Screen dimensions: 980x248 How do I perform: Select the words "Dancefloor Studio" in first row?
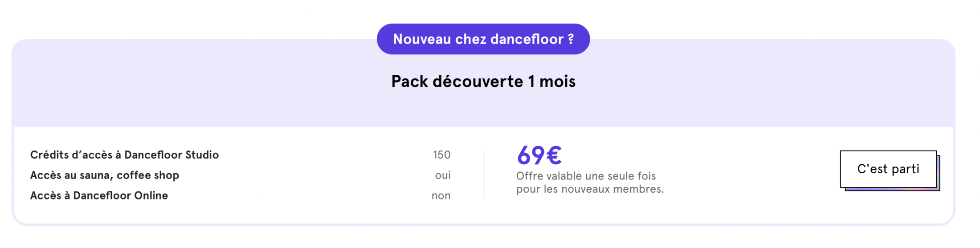171,155
